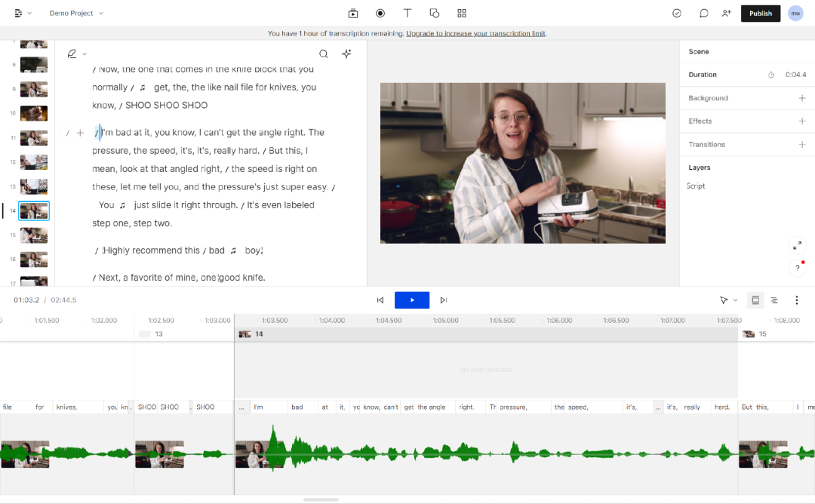Image resolution: width=815 pixels, height=504 pixels.
Task: Open the templates grid icon
Action: 462,13
